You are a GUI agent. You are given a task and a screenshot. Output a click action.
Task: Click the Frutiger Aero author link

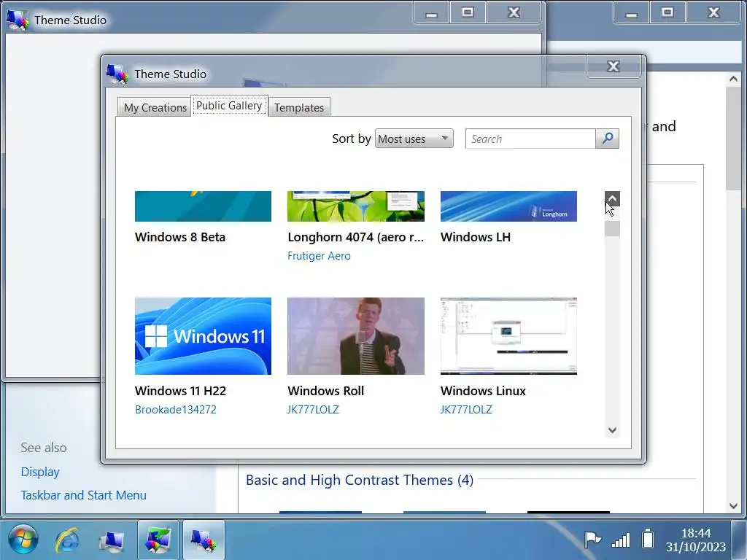point(319,256)
